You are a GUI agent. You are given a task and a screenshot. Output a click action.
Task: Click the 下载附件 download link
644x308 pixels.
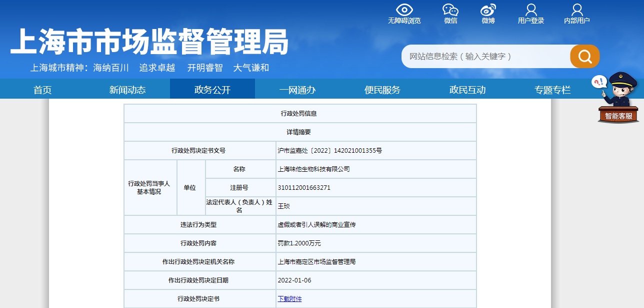[x=290, y=299]
